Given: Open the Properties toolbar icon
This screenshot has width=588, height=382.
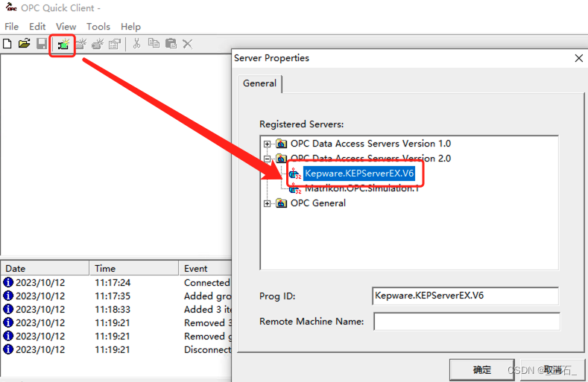Looking at the screenshot, I should (x=115, y=44).
